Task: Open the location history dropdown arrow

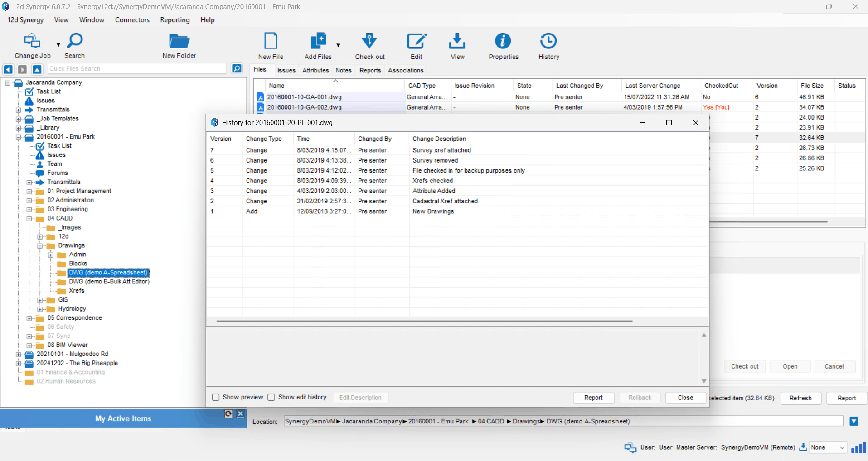Action: [854, 421]
